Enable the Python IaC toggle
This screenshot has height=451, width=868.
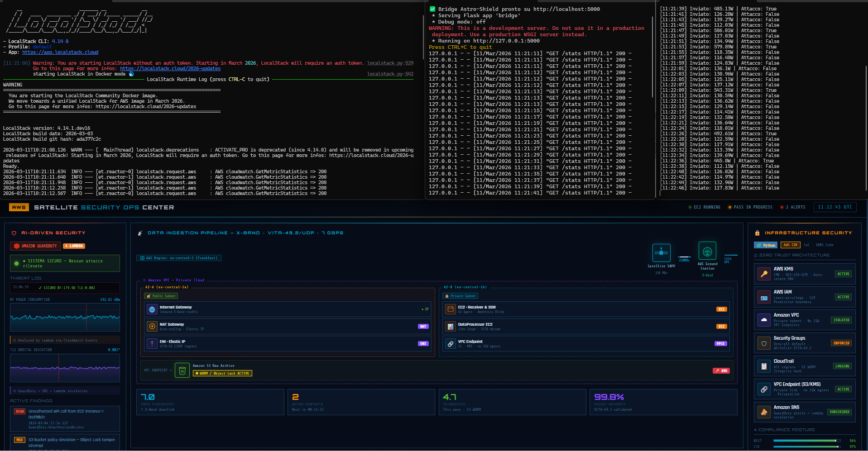(x=766, y=245)
